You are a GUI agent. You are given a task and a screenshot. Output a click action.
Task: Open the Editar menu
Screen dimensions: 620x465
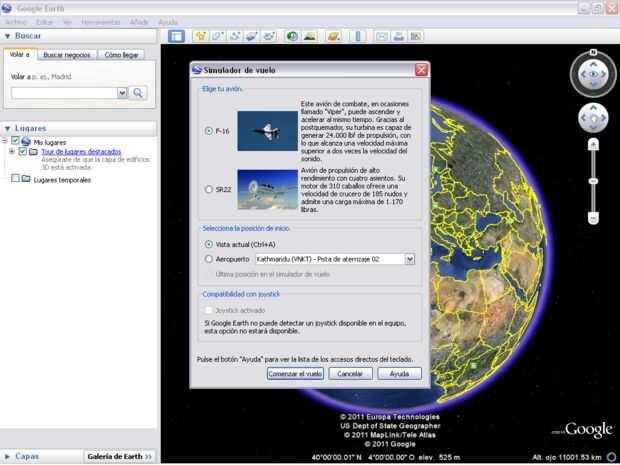(x=45, y=22)
